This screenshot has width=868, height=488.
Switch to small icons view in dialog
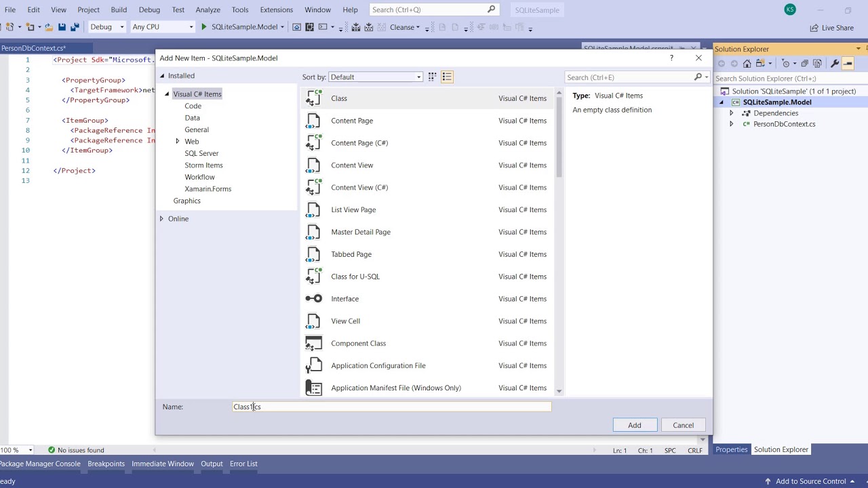coord(432,77)
